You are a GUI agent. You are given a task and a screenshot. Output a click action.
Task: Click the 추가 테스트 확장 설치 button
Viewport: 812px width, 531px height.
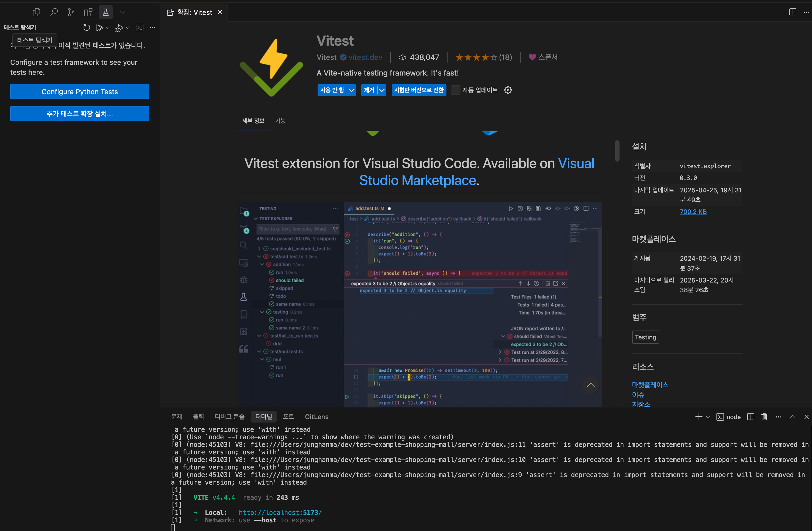[80, 113]
